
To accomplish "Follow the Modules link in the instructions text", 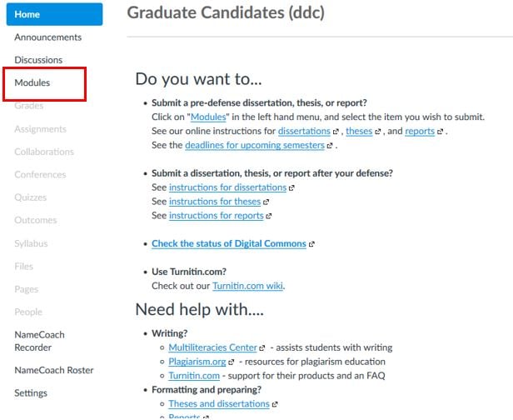I will pyautogui.click(x=208, y=117).
